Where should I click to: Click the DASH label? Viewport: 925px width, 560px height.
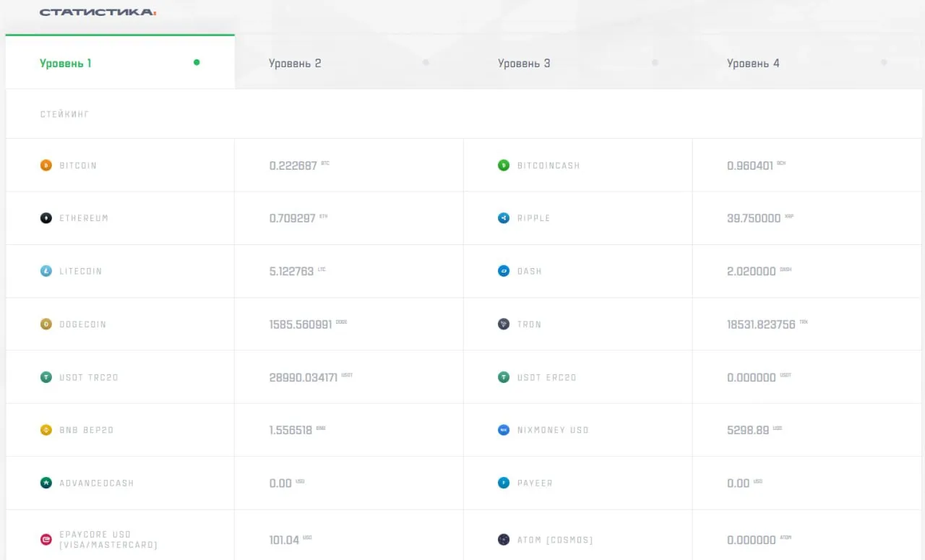pyautogui.click(x=530, y=271)
